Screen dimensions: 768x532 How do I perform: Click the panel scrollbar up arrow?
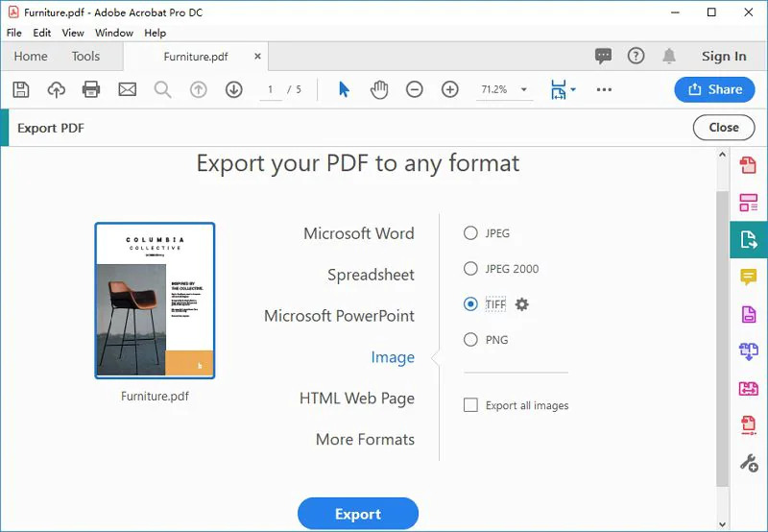point(722,155)
